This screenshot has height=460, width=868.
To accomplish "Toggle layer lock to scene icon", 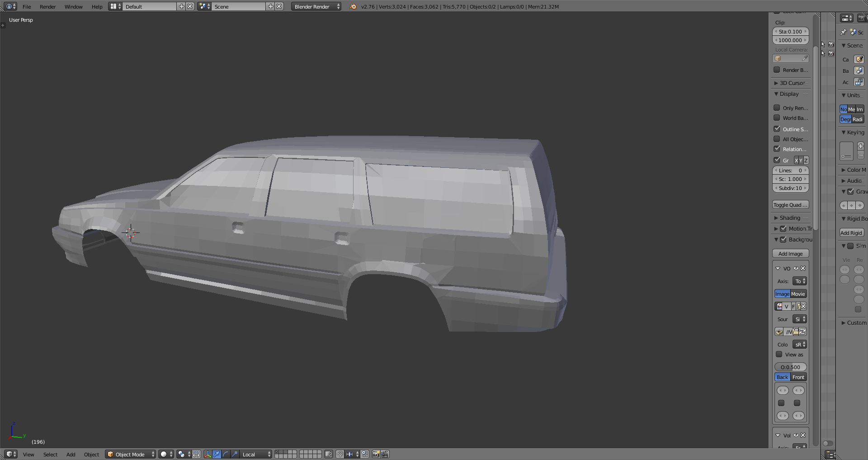I will (x=329, y=454).
